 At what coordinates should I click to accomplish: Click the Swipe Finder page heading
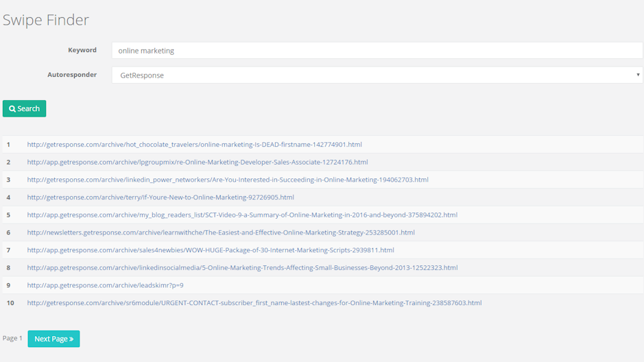(46, 20)
